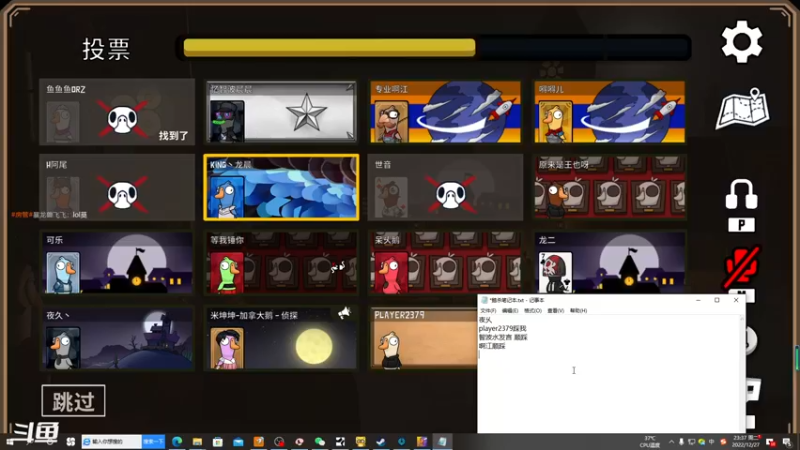Image resolution: width=800 pixels, height=450 pixels.
Task: Click the tray network icon
Action: 691,442
